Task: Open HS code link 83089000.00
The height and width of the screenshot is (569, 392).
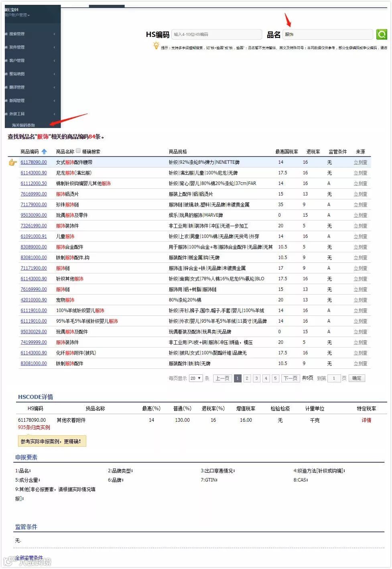Action: pos(34,247)
